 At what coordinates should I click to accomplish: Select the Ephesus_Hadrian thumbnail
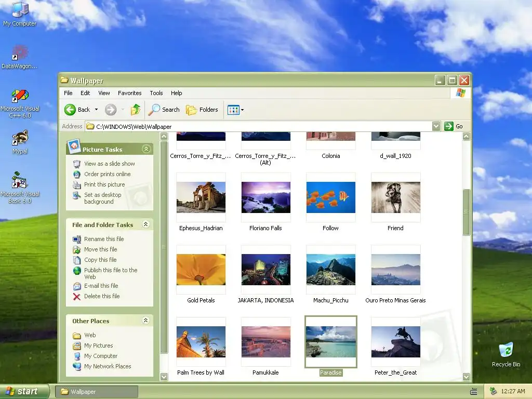click(201, 197)
